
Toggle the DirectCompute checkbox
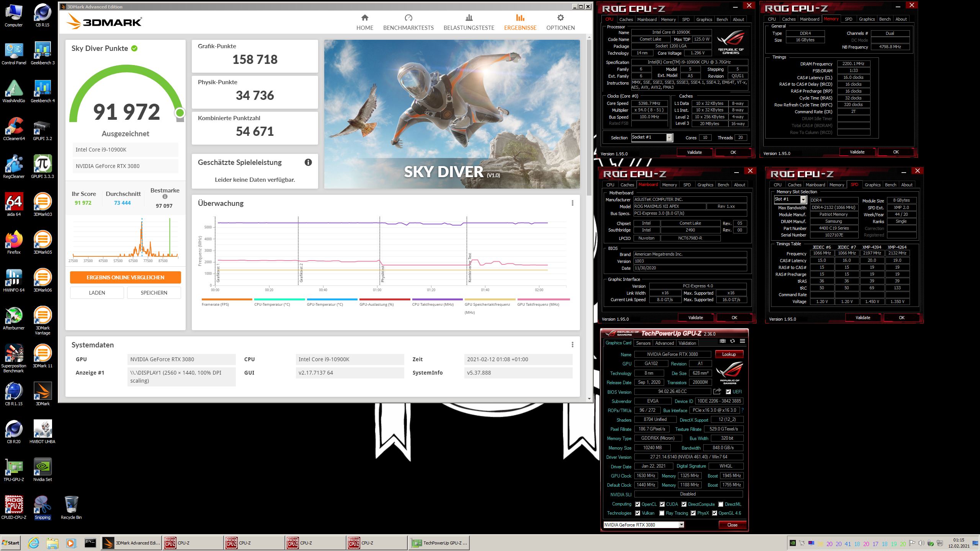point(684,504)
